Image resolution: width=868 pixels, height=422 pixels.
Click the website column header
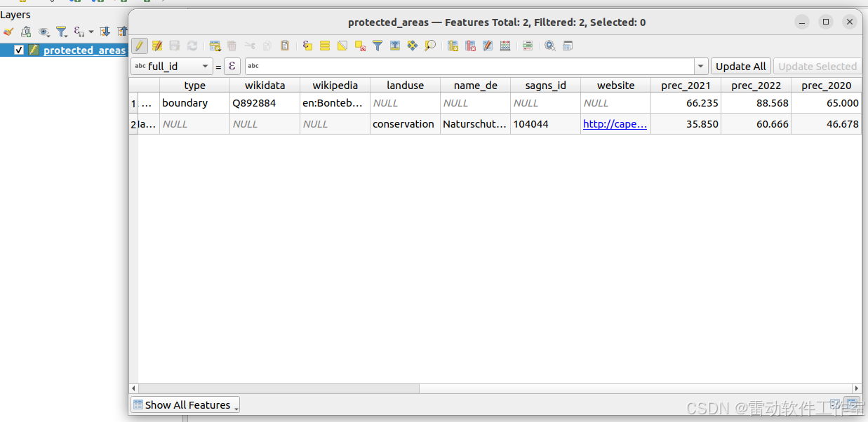[616, 85]
